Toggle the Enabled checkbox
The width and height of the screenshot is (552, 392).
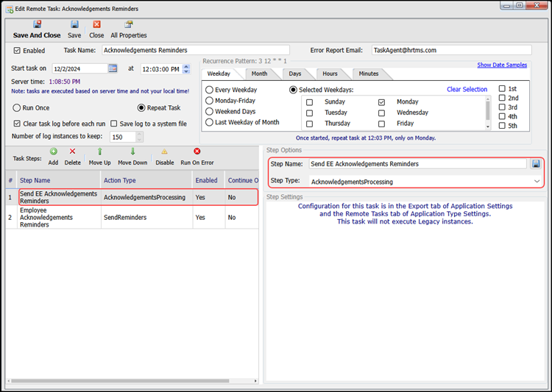(x=18, y=51)
